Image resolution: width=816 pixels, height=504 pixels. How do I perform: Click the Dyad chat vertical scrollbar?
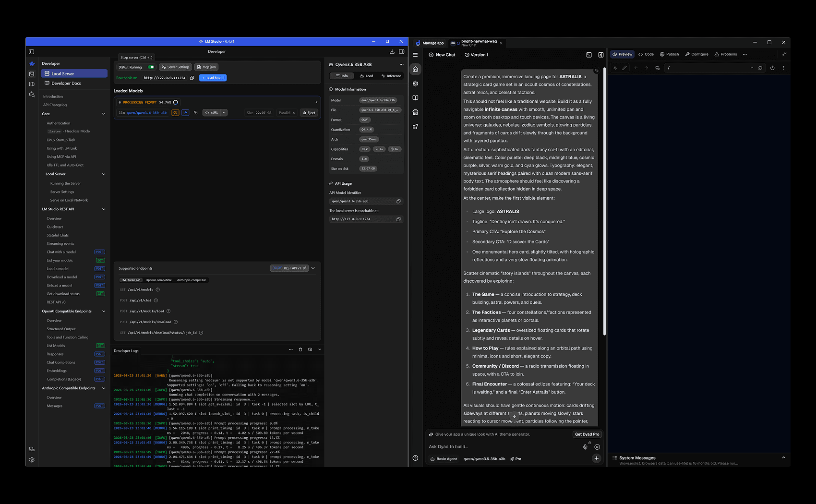[604, 202]
